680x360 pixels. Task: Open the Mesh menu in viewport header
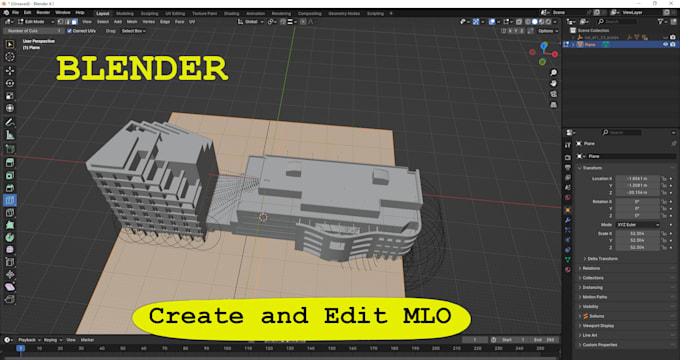(x=132, y=22)
